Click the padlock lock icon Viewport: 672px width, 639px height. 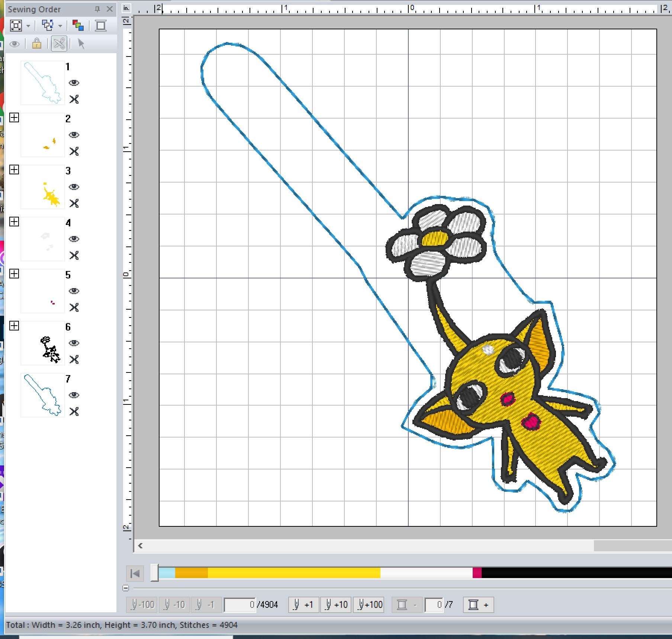pyautogui.click(x=36, y=43)
